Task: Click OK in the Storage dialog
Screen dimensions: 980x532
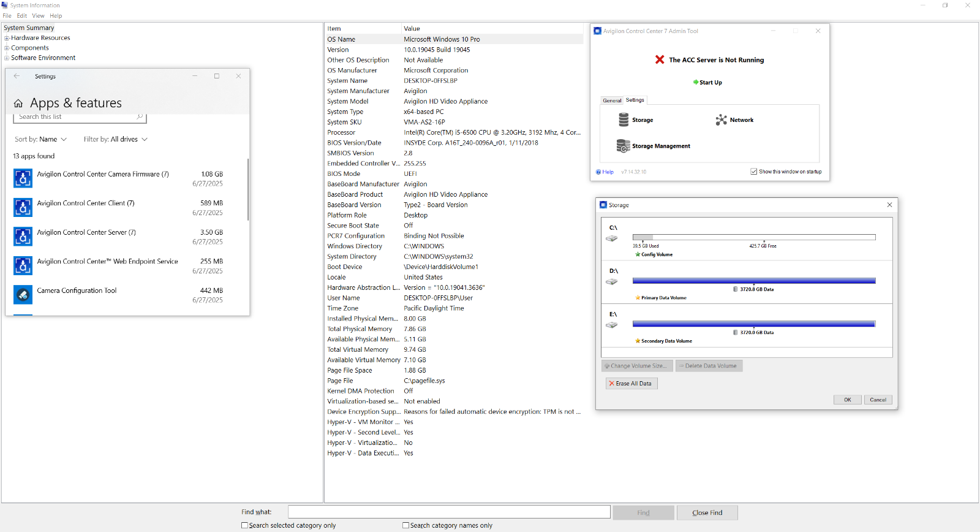Action: 848,400
